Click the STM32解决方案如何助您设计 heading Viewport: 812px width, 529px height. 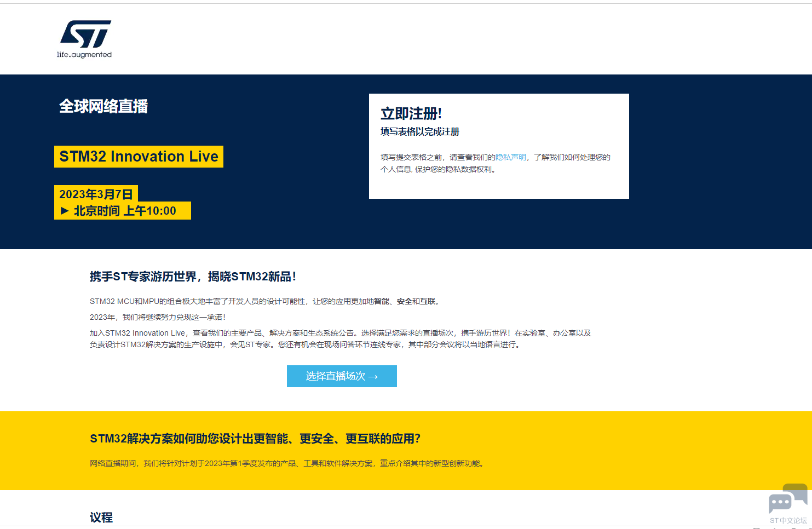(255, 439)
